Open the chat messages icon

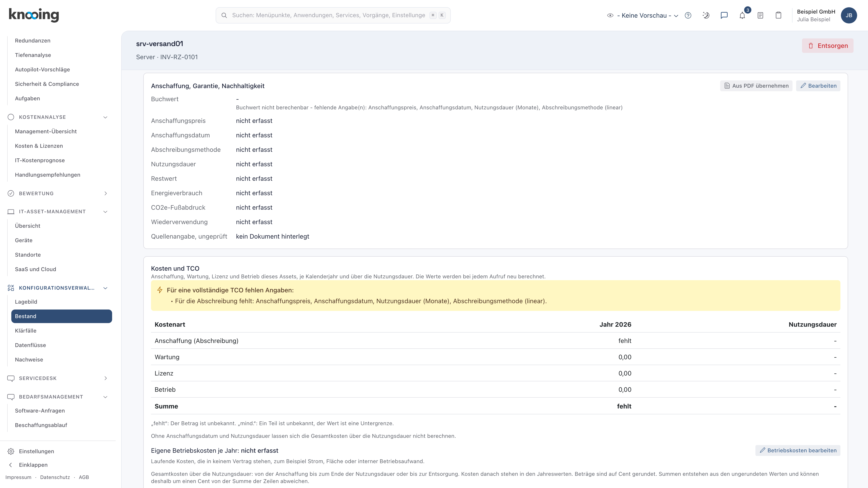tap(724, 16)
